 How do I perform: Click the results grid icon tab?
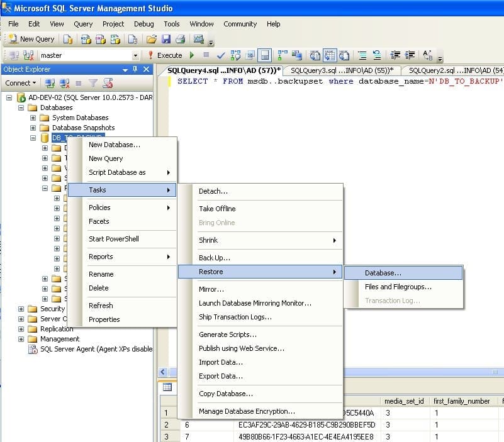[167, 387]
